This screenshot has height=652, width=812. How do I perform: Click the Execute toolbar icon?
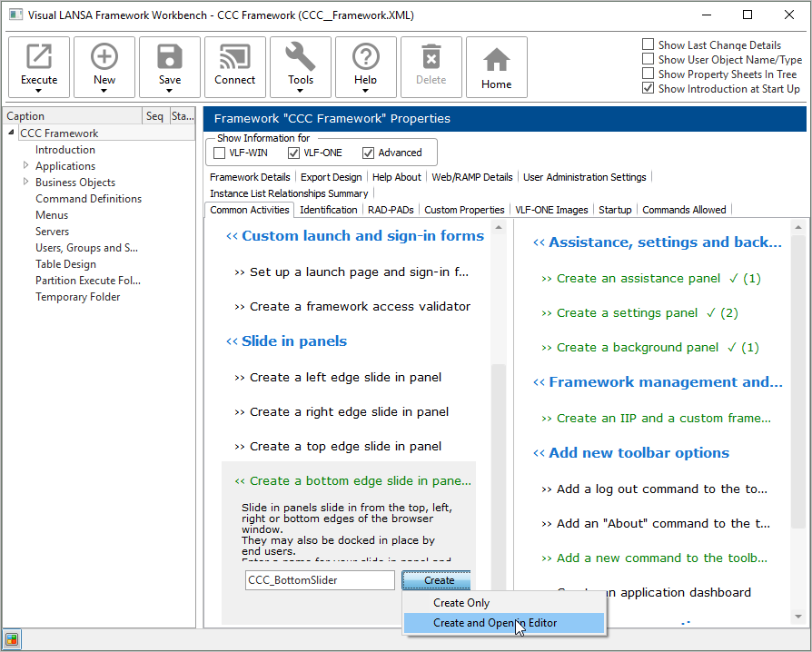tap(39, 58)
